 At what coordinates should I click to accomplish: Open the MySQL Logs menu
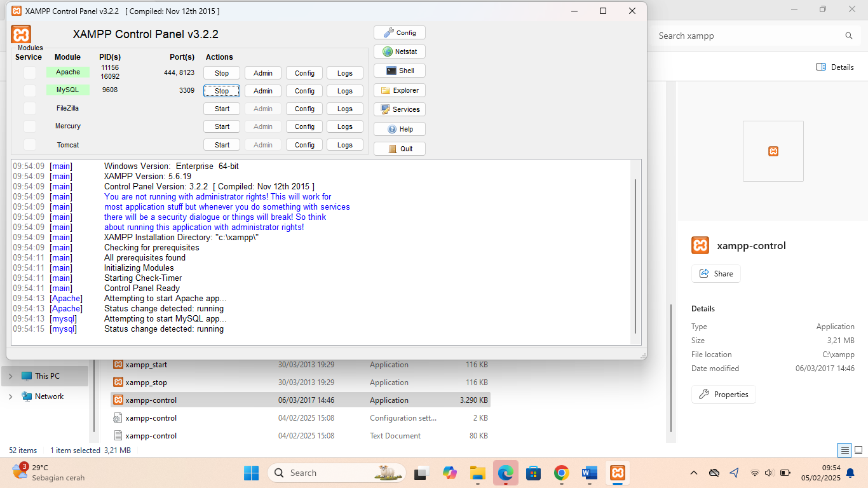(345, 91)
